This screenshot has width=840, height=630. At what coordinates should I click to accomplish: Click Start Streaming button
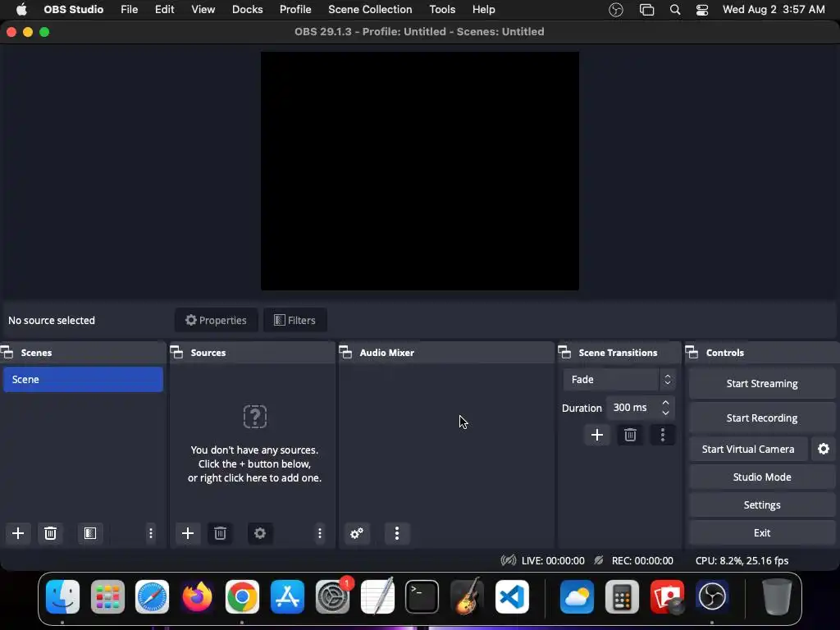pyautogui.click(x=762, y=384)
